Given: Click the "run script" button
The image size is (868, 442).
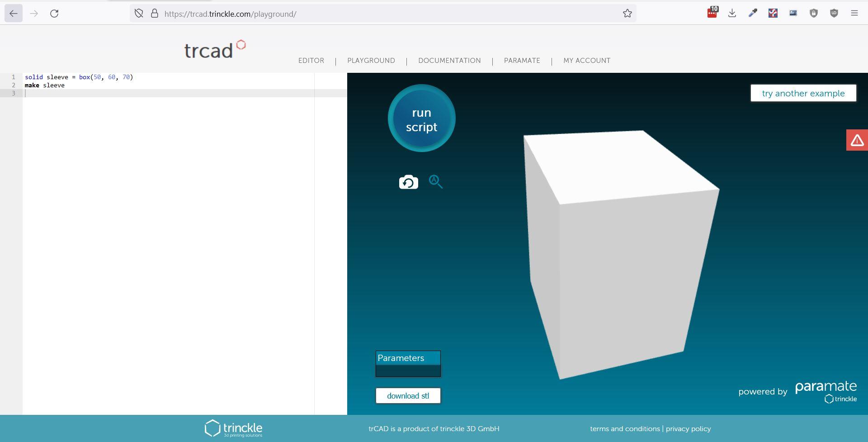Looking at the screenshot, I should coord(421,119).
